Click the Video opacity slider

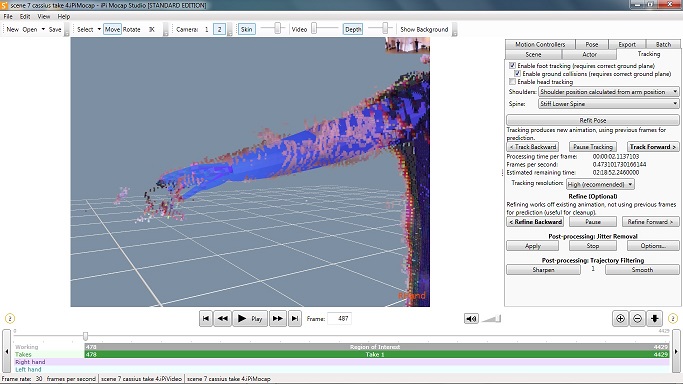click(x=325, y=29)
